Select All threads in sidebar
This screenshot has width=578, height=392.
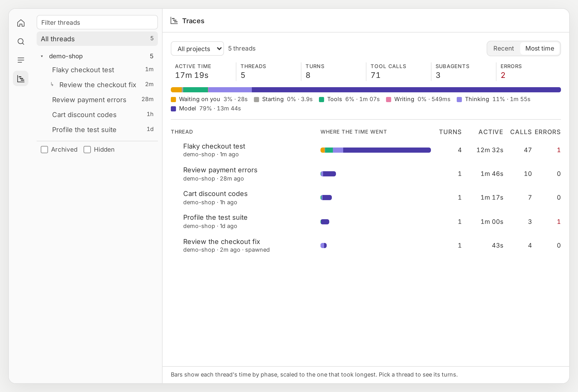[x=97, y=39]
